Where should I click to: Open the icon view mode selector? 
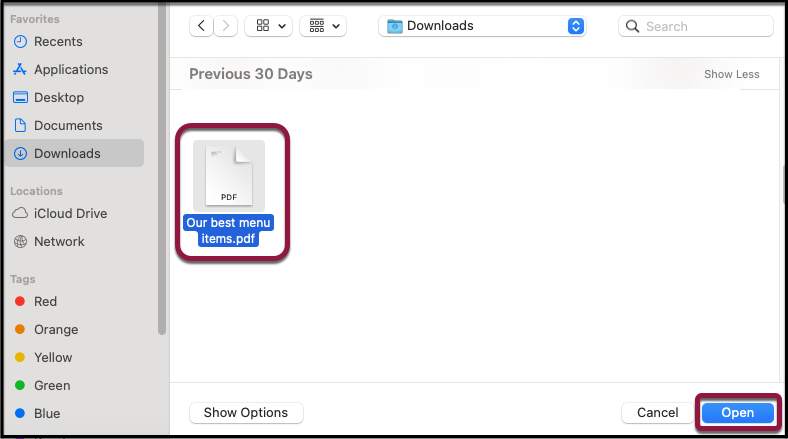click(270, 26)
